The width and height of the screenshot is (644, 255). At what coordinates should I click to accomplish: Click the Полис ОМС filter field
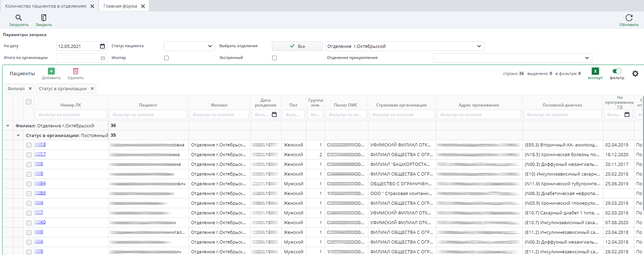tap(346, 114)
